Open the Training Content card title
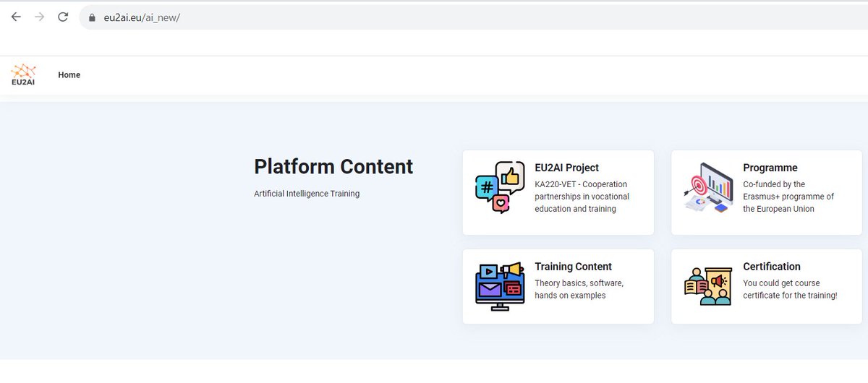The width and height of the screenshot is (868, 383). [x=574, y=267]
